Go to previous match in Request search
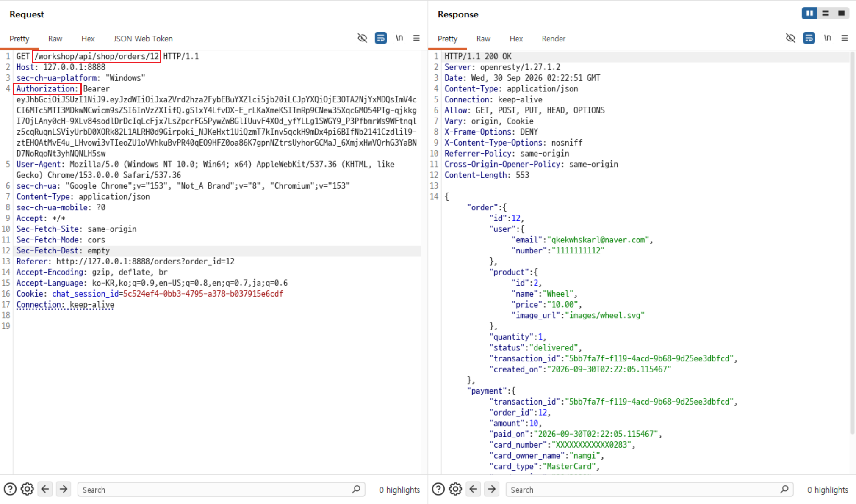Screen dimensions: 856x504 click(45, 489)
